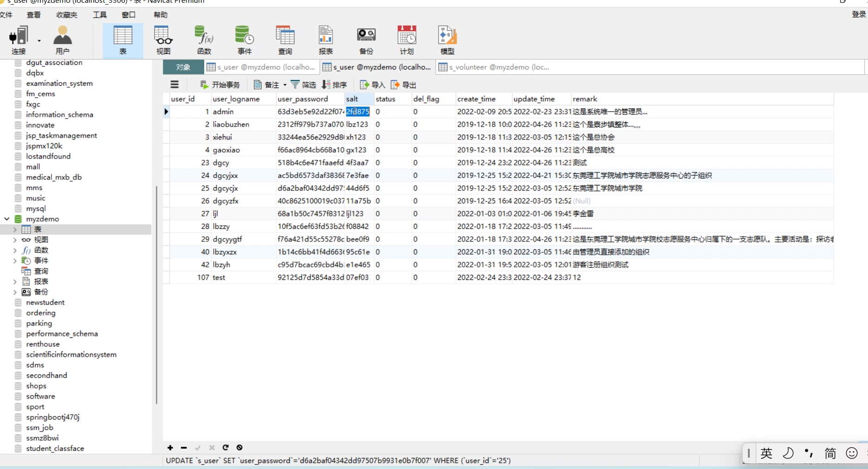Open the connection dropdown arrow beside 连接
Image resolution: width=868 pixels, height=469 pixels.
tap(39, 41)
